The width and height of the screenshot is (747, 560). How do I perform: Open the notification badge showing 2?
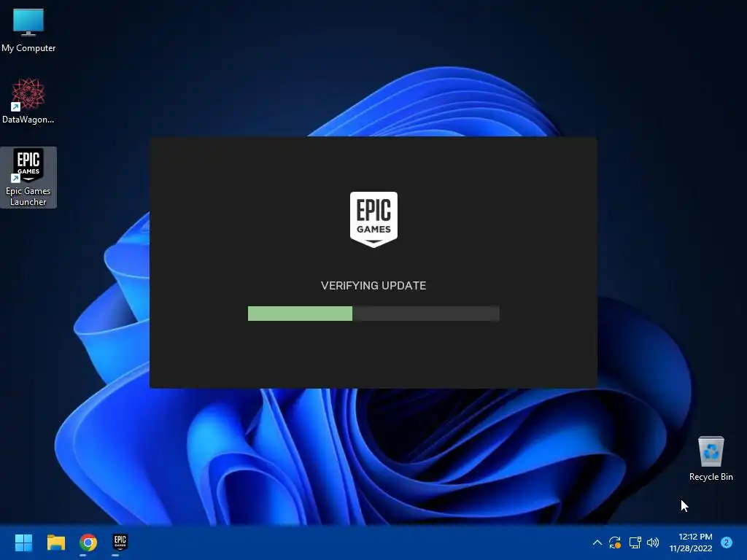727,542
